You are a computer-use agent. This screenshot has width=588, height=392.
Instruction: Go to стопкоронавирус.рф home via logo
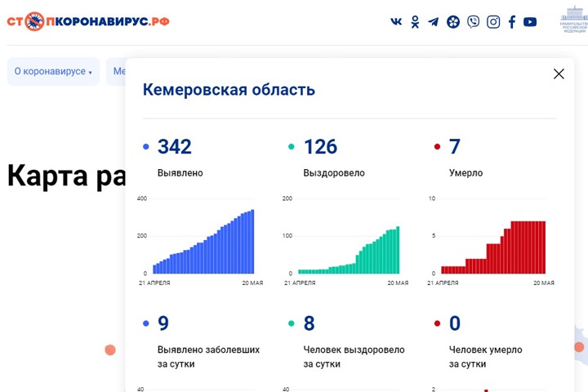pos(88,22)
